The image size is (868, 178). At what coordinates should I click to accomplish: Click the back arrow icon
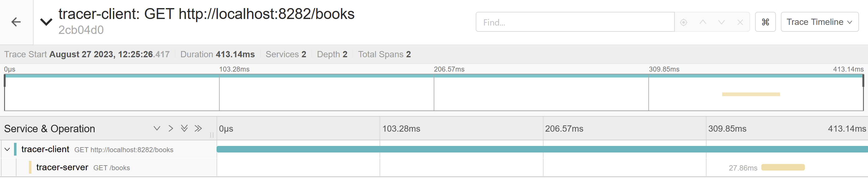(x=16, y=22)
